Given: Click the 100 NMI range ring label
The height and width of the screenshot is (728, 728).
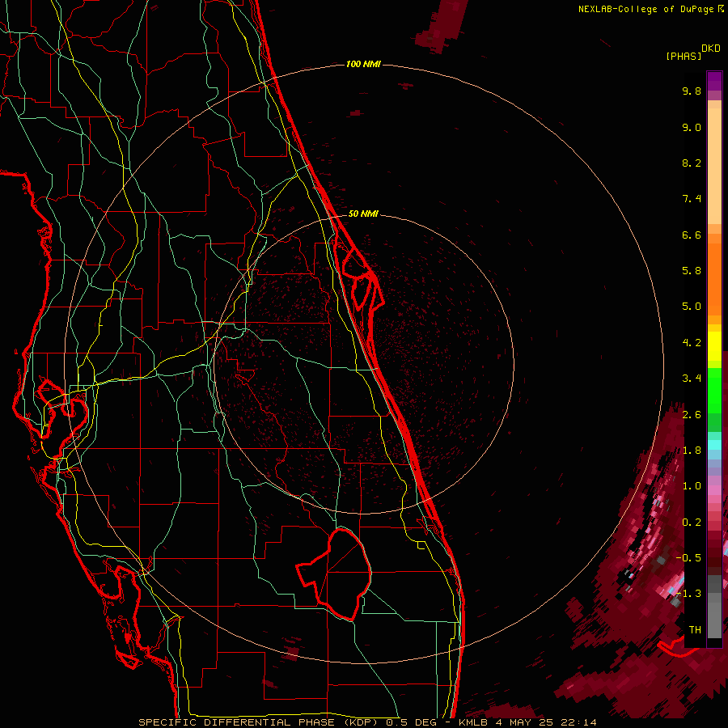Looking at the screenshot, I should [363, 64].
